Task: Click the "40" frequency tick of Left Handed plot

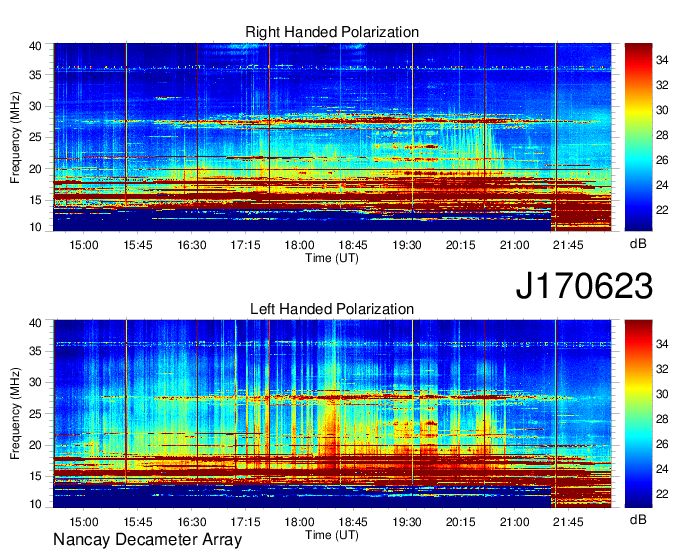Action: (36, 323)
